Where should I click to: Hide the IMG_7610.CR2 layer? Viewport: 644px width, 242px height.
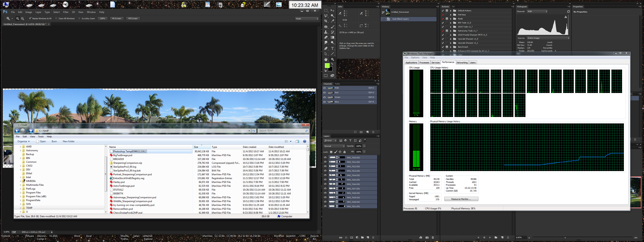coord(325,158)
